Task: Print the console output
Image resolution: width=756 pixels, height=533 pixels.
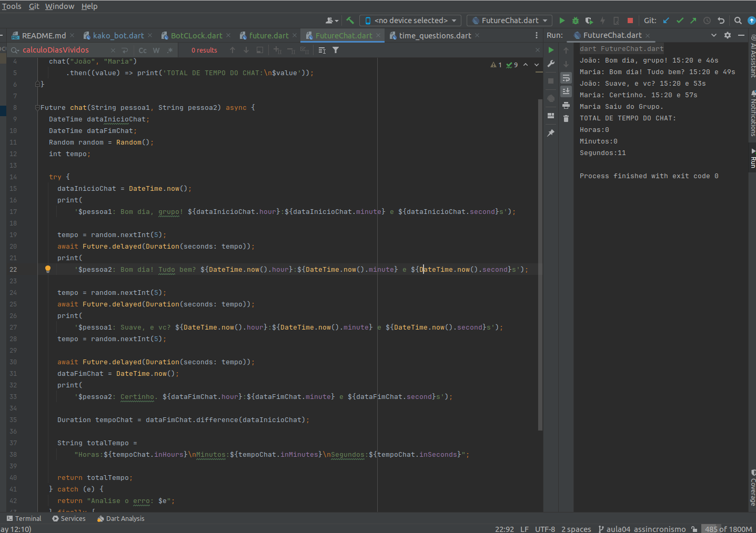Action: 566,105
